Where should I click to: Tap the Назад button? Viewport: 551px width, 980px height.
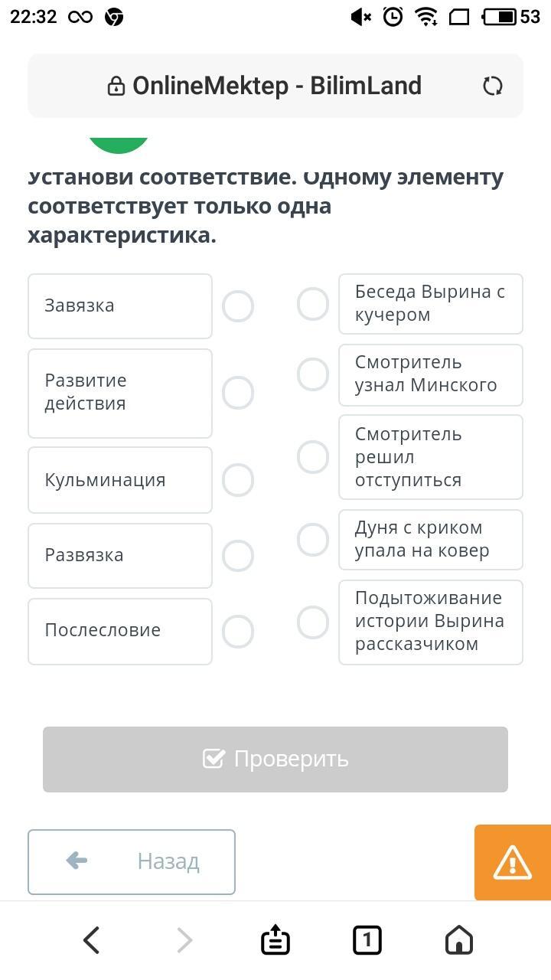pyautogui.click(x=132, y=861)
